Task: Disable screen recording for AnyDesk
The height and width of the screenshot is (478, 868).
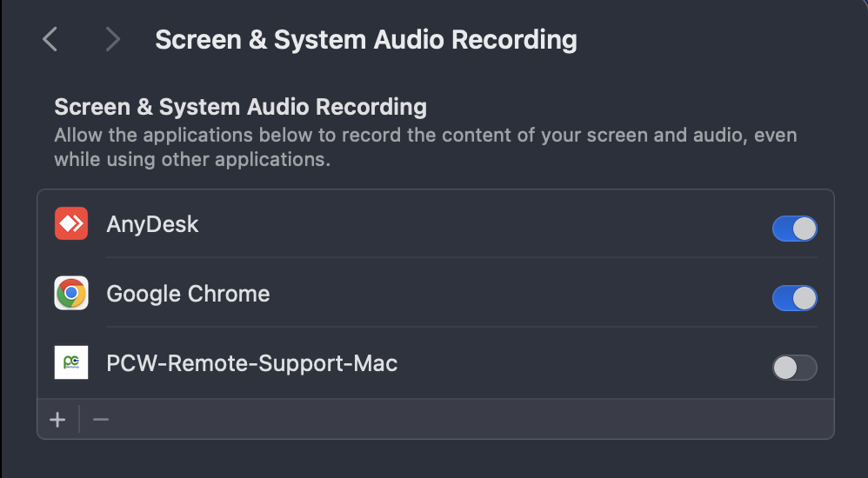Action: click(x=795, y=229)
